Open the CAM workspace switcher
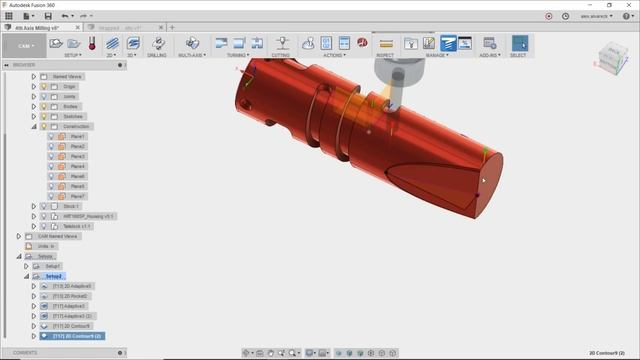This screenshot has width=640, height=360. [x=24, y=46]
